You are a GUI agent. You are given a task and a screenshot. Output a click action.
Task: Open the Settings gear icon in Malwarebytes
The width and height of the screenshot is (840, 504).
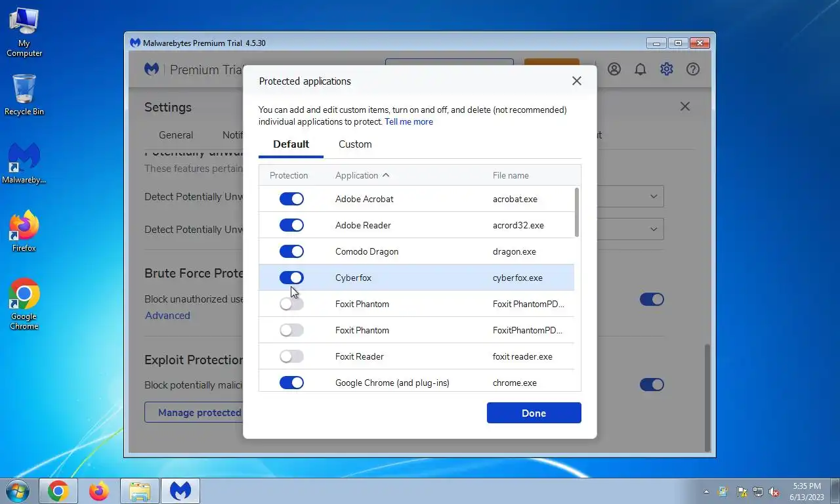(x=667, y=69)
